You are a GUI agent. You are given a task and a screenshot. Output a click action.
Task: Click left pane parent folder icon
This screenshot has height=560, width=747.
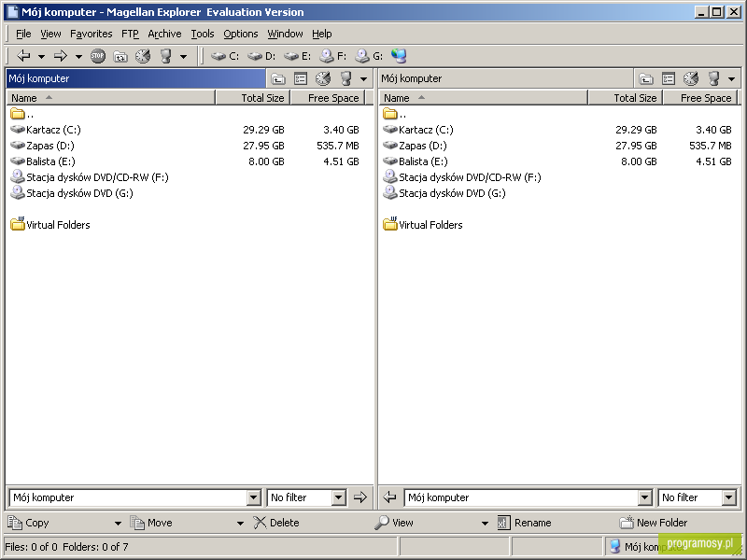278,78
